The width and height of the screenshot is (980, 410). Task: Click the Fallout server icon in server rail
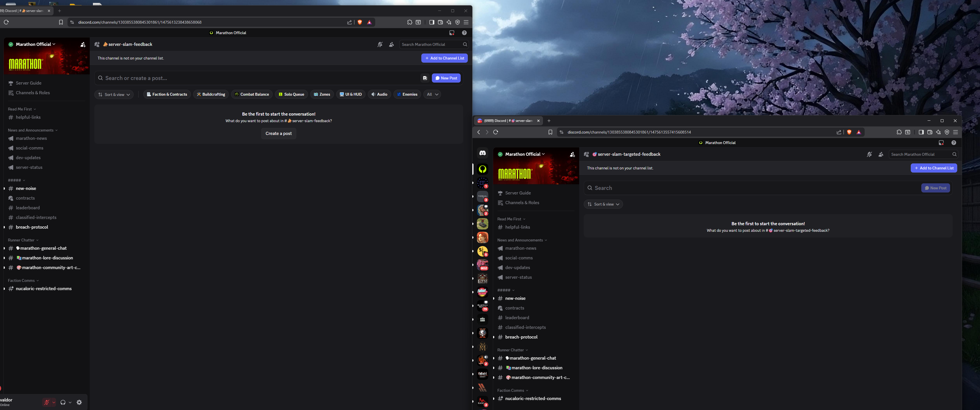482,292
